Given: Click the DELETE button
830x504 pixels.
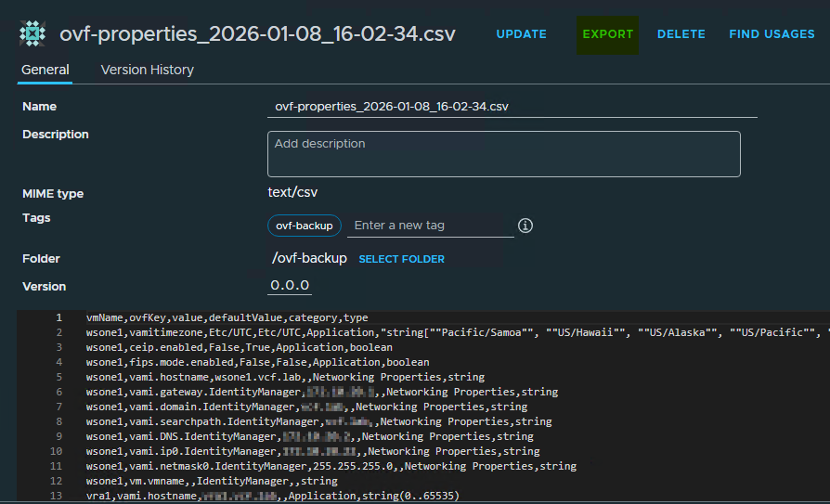Looking at the screenshot, I should [x=681, y=34].
